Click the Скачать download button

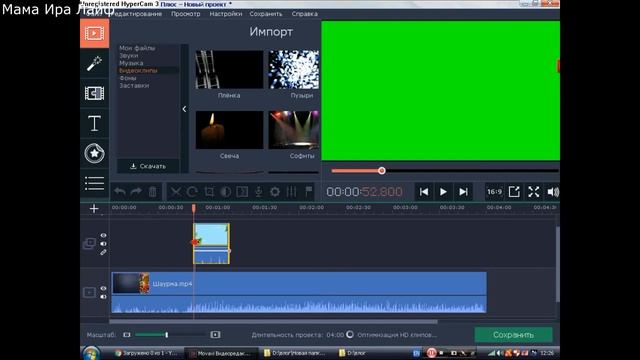coord(148,166)
